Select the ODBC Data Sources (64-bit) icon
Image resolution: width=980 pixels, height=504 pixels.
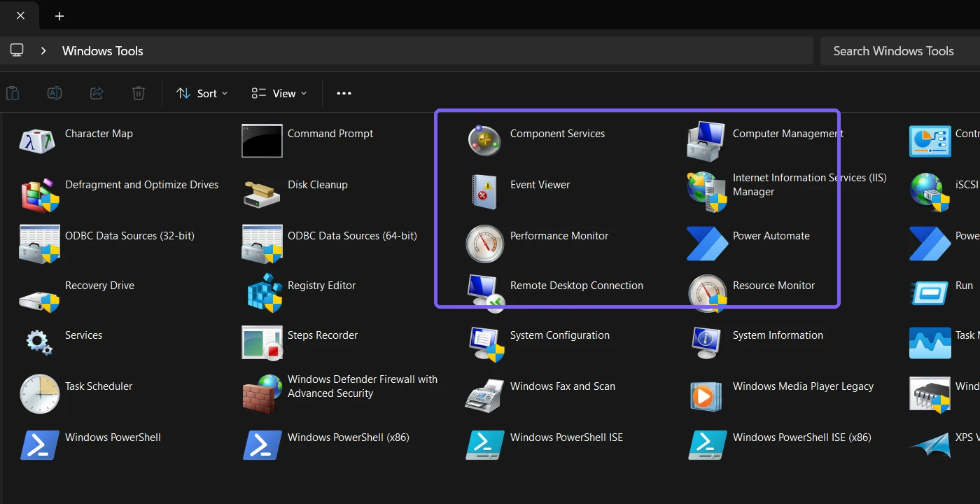coord(262,244)
